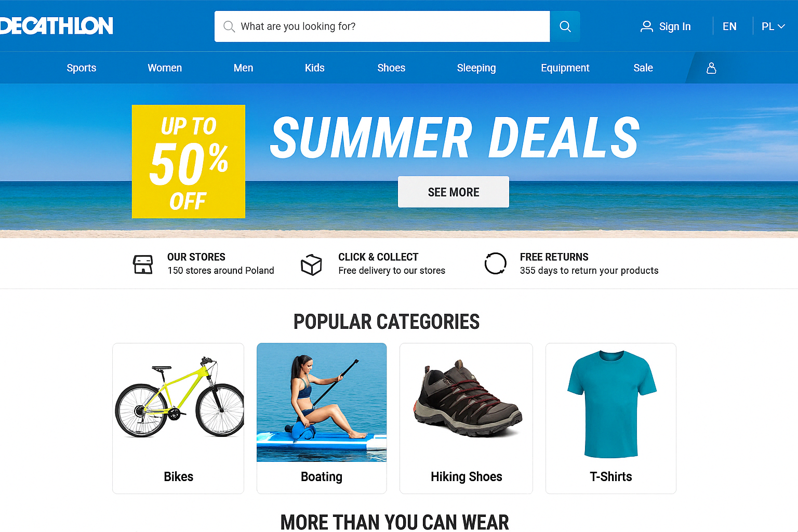Open the Equipment menu
The width and height of the screenshot is (798, 532).
[x=565, y=68]
